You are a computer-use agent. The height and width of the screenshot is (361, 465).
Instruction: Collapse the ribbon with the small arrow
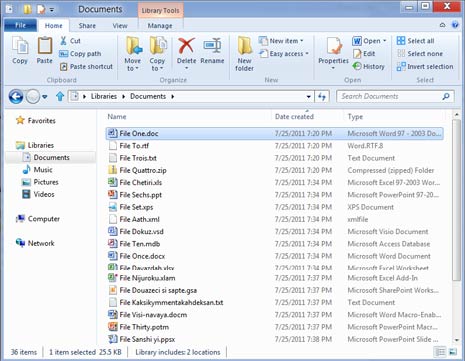tap(442, 25)
